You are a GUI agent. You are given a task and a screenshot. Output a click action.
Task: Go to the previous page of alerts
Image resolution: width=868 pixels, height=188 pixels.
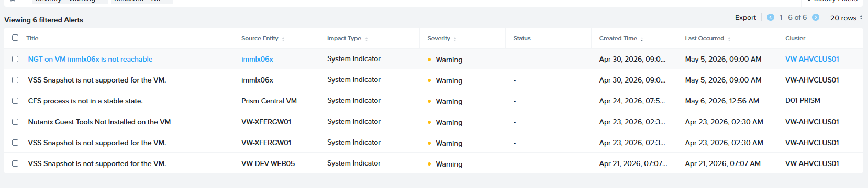tap(770, 17)
